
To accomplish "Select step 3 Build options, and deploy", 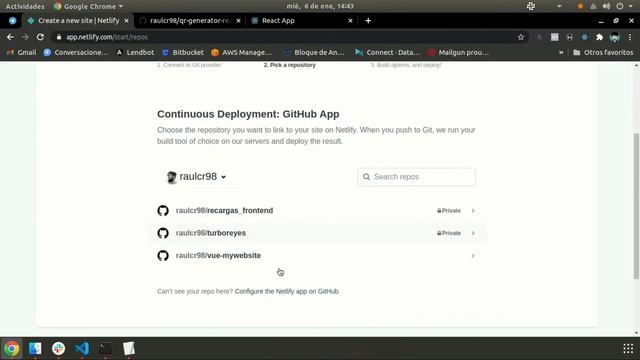I will pos(406,65).
